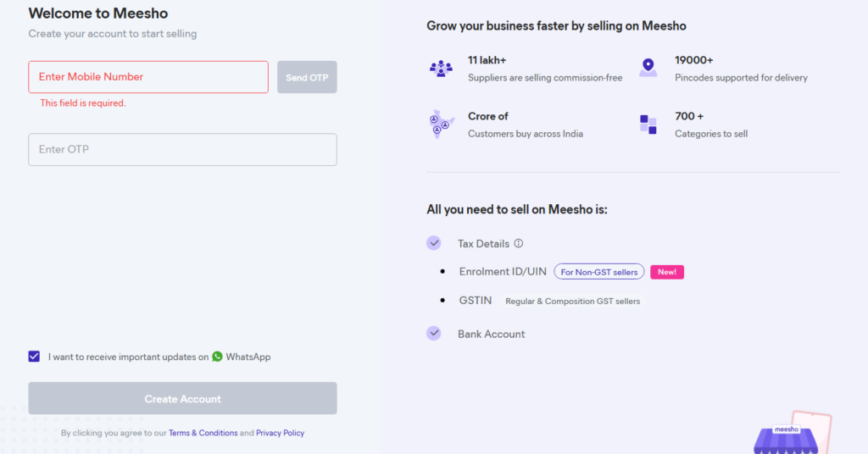Image resolution: width=868 pixels, height=454 pixels.
Task: Click the Enrolment ID/UIN item
Action: [503, 272]
